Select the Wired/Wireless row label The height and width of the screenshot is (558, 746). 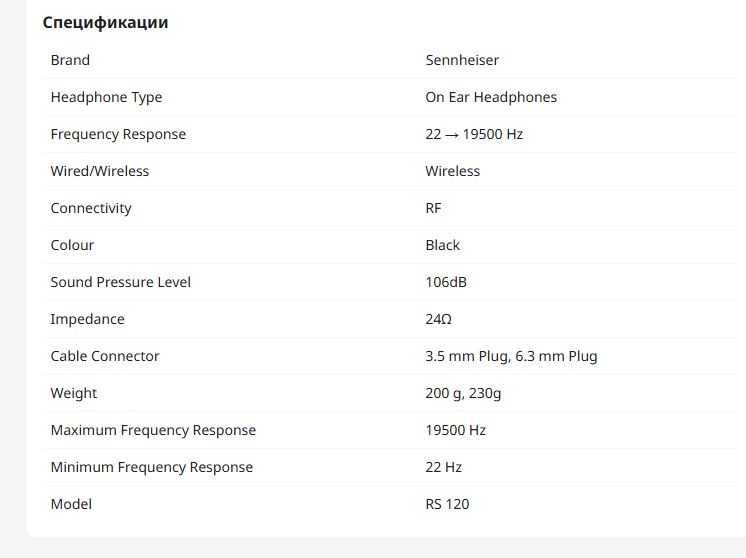click(x=100, y=171)
